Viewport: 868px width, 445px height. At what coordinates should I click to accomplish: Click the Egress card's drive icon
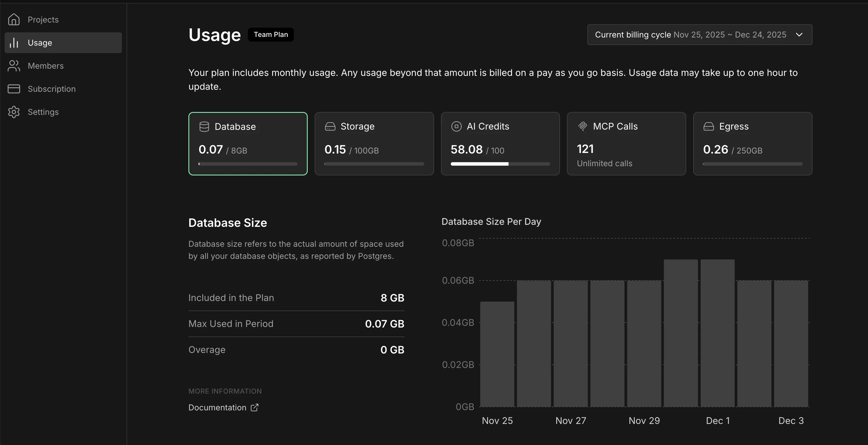[x=709, y=127]
